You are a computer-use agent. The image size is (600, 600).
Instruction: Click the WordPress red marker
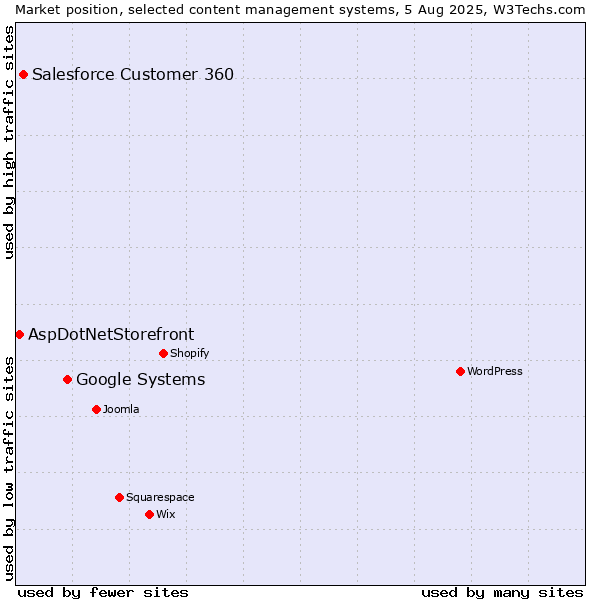pos(460,372)
